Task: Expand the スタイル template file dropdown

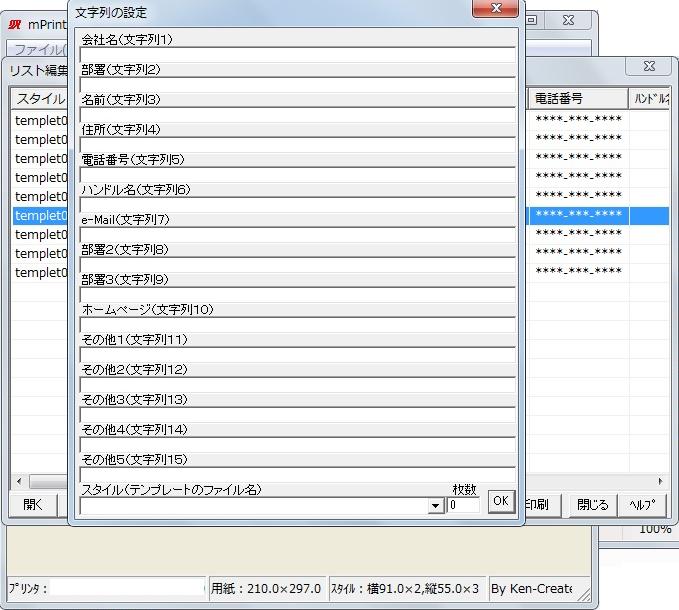Action: click(436, 506)
